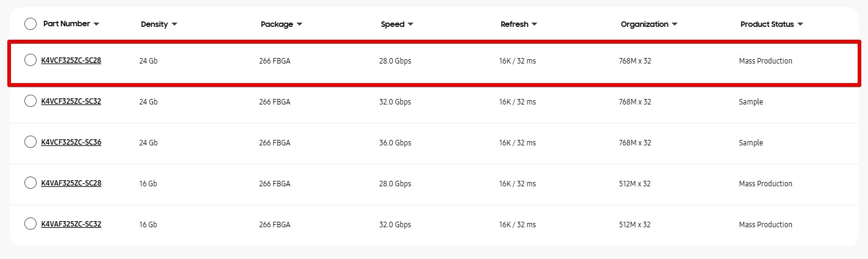Open the Refresh column dropdown
Screen dimensions: 868x259
click(534, 25)
